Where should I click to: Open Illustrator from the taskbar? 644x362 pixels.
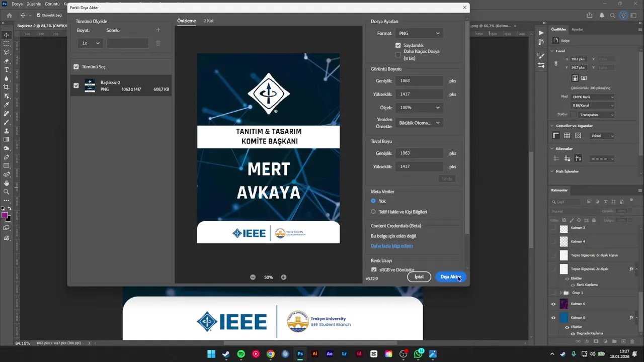(x=315, y=354)
